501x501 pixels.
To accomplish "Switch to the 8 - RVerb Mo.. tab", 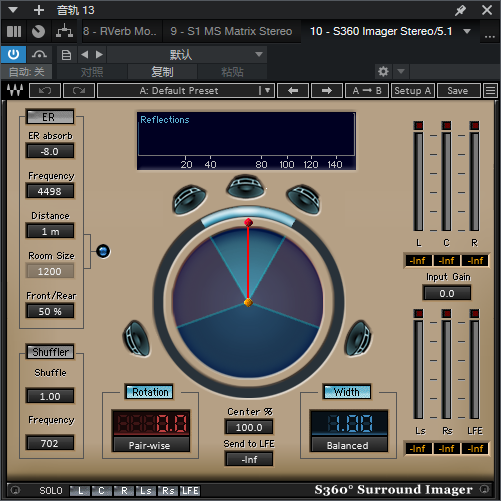I will tap(120, 31).
